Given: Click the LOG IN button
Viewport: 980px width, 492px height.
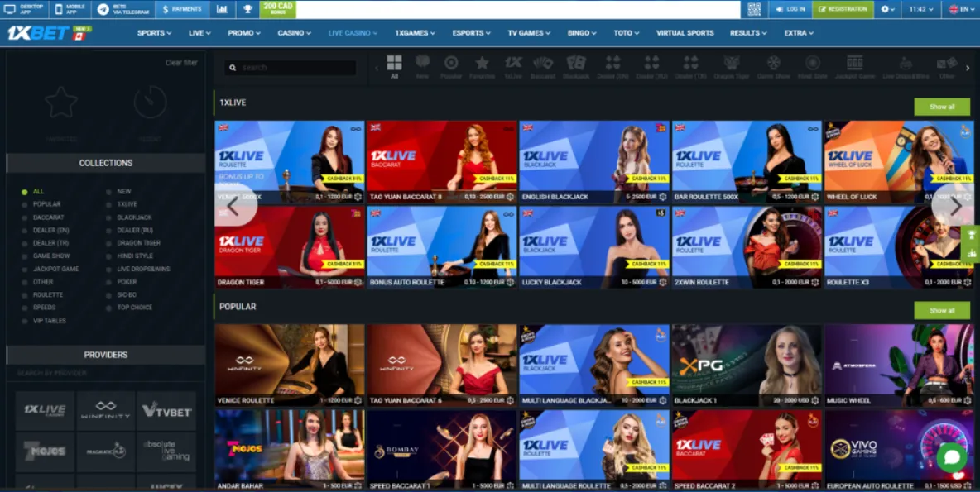Looking at the screenshot, I should [790, 9].
